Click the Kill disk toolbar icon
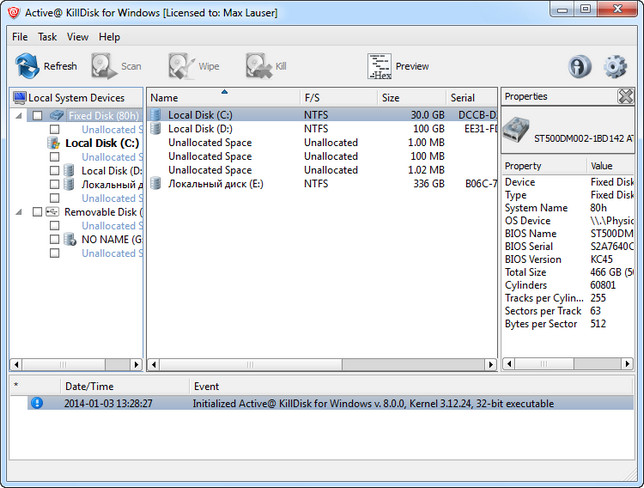 coord(259,66)
